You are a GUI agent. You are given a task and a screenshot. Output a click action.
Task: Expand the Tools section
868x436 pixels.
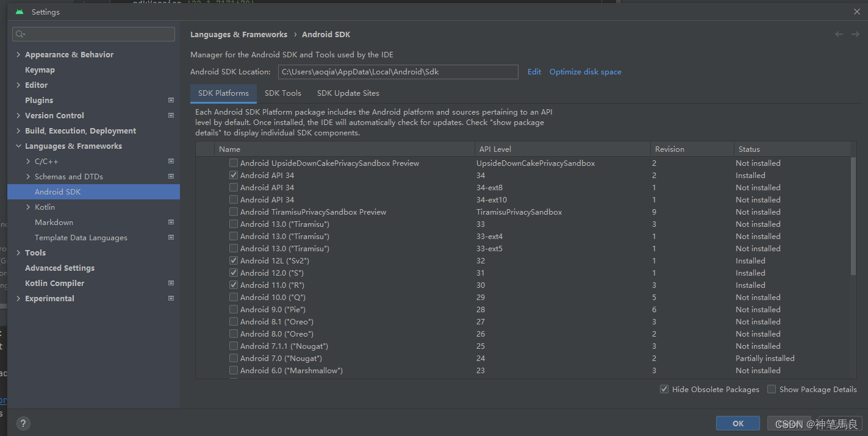[18, 252]
